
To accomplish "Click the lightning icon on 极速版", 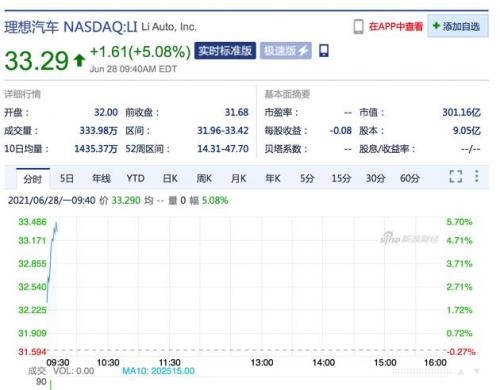I will [303, 51].
